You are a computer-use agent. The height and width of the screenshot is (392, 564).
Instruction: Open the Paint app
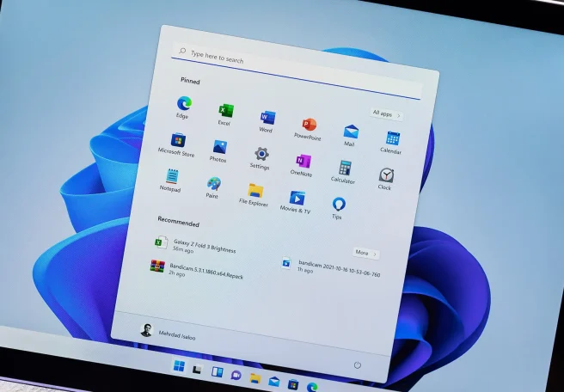tap(213, 187)
